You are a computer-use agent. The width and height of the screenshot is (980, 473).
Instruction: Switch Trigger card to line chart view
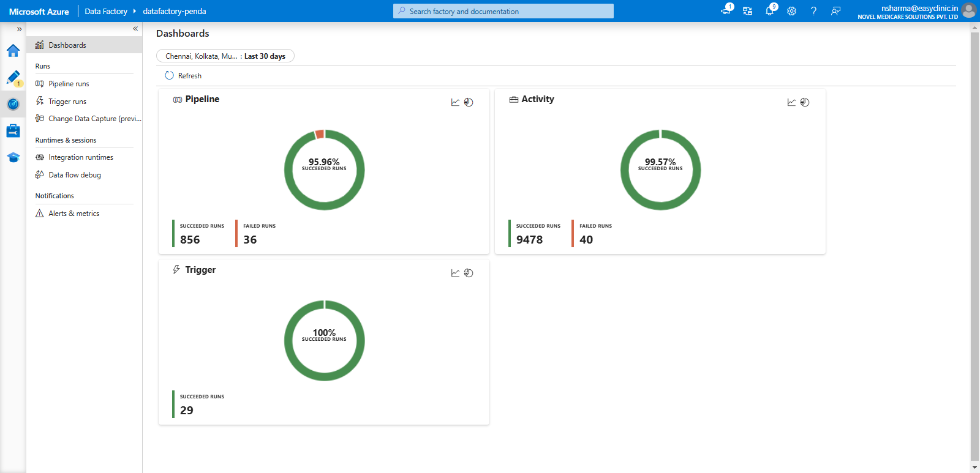coord(455,273)
